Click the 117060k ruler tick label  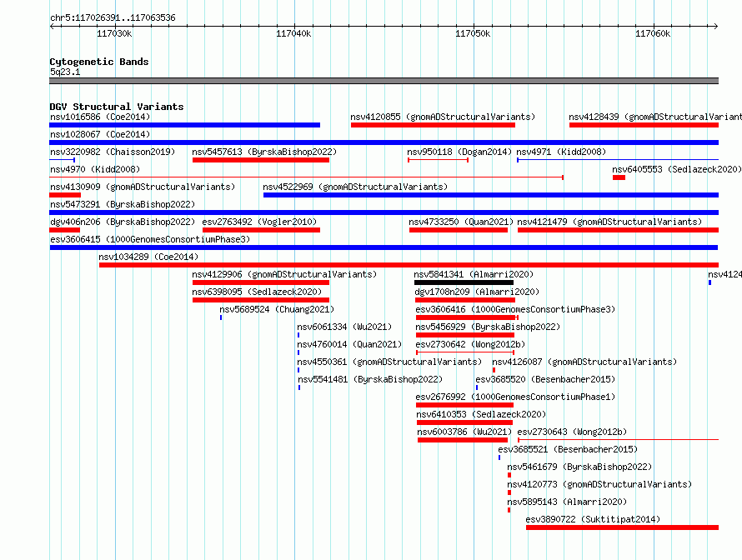(653, 33)
